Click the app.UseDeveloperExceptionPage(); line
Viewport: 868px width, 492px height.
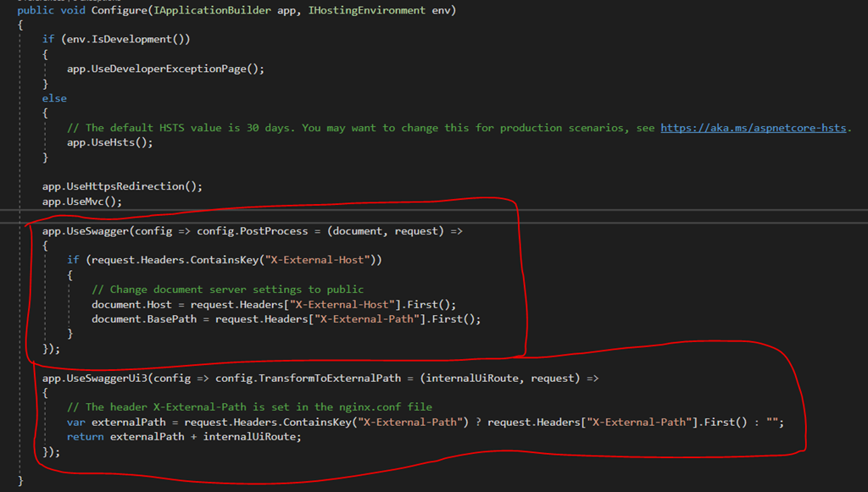[165, 69]
